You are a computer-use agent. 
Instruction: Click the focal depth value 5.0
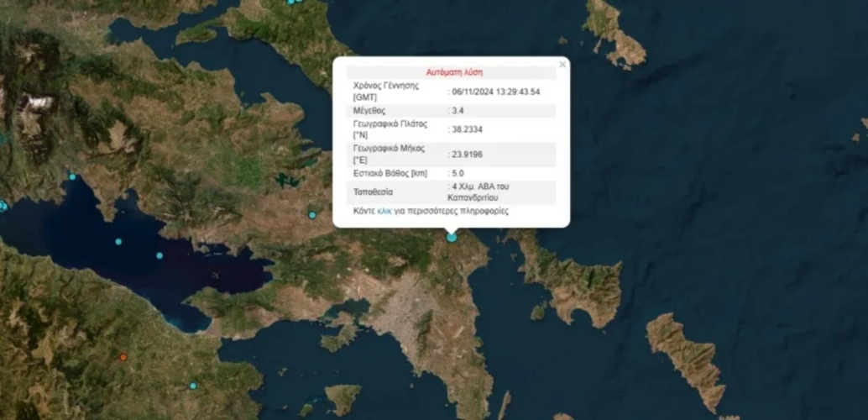point(458,173)
